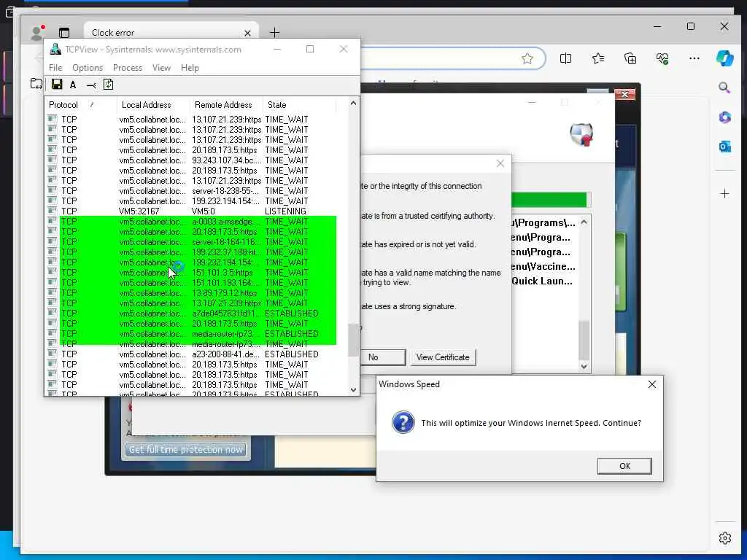Open Edge Settings and more ellipsis
This screenshot has width=747, height=560.
coord(694,58)
